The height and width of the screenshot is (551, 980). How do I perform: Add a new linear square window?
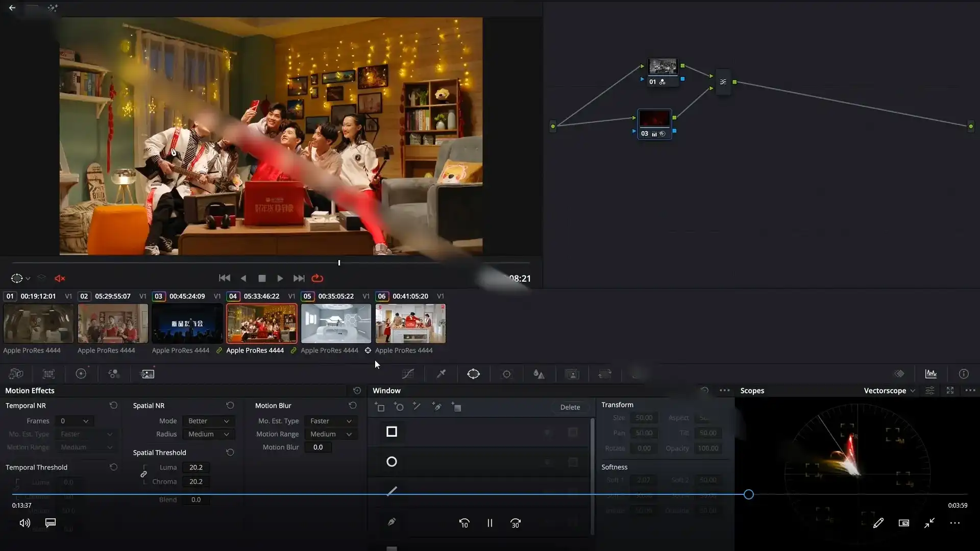(380, 407)
